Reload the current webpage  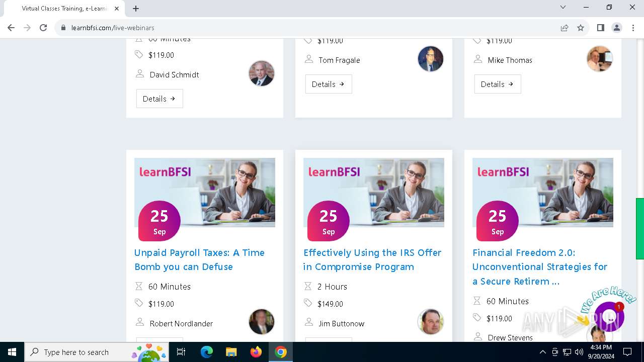pos(43,28)
